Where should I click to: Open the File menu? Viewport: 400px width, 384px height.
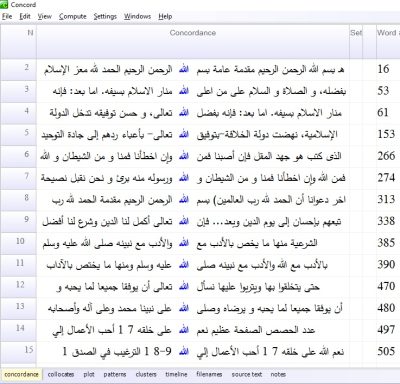click(7, 16)
